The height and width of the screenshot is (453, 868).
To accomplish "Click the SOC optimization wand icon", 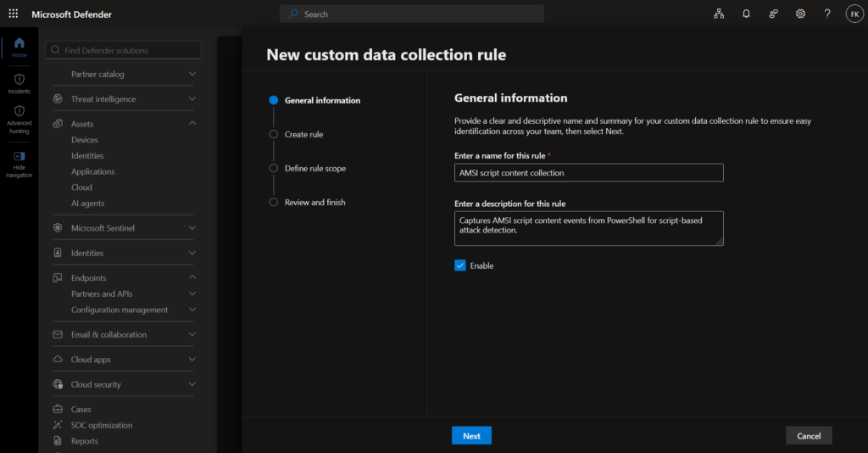I will [x=58, y=425].
